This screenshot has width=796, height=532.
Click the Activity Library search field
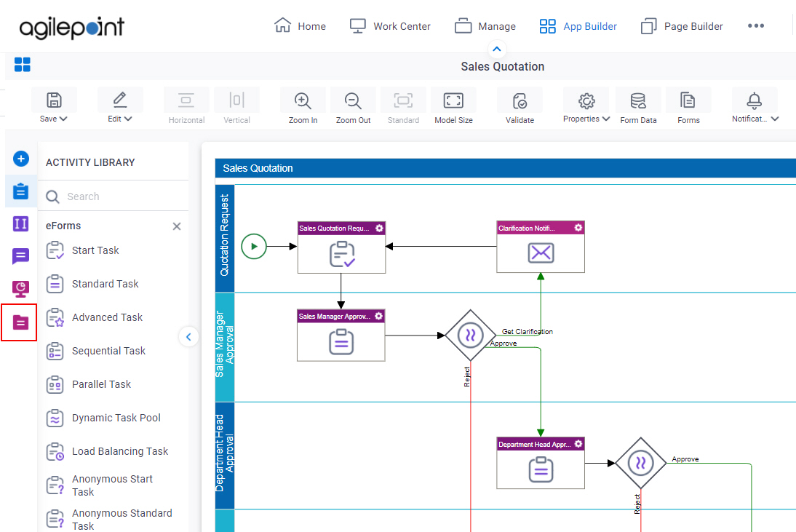click(x=113, y=196)
